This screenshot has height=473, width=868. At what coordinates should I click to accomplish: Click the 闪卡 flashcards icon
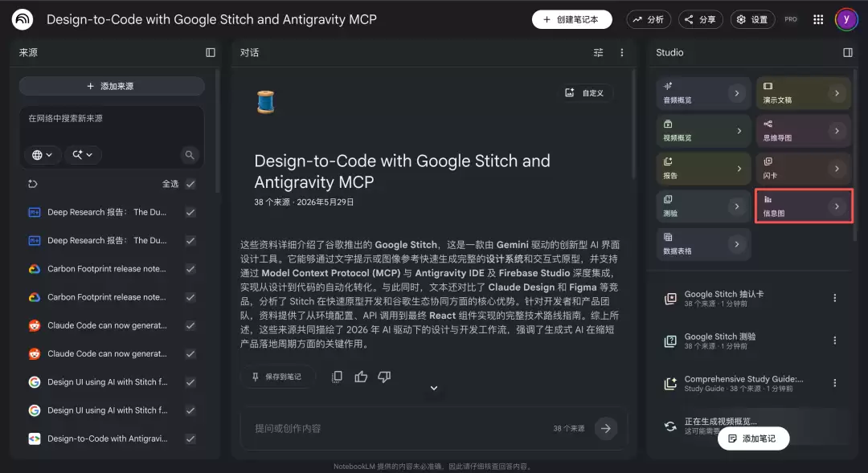768,161
